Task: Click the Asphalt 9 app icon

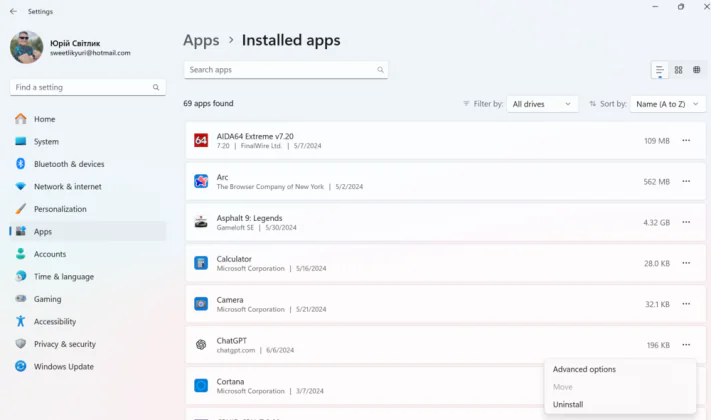Action: (x=201, y=222)
